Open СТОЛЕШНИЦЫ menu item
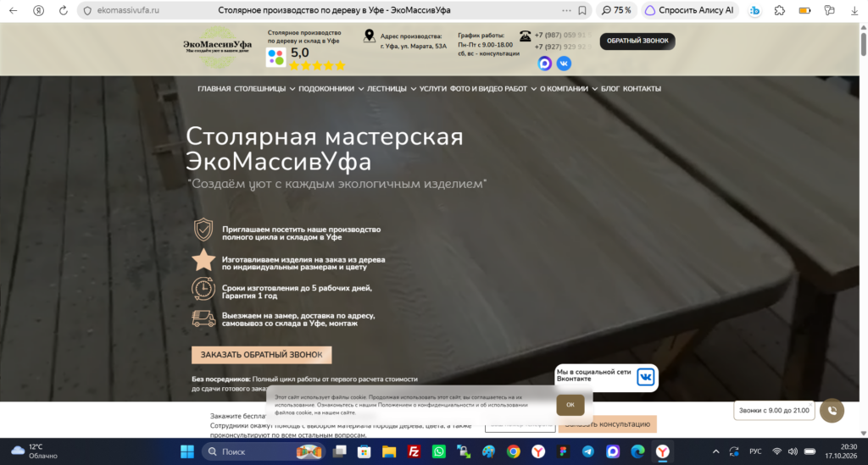 pos(259,88)
